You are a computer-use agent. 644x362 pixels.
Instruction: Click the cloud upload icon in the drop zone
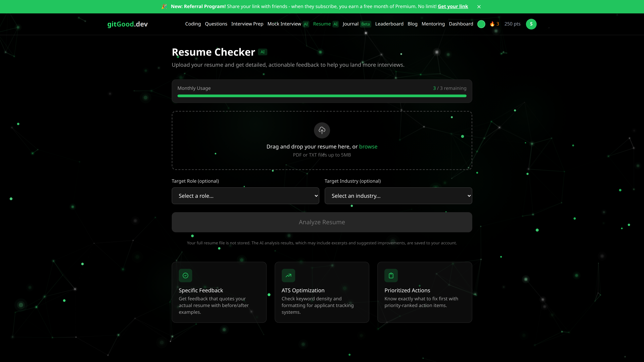coord(321,130)
